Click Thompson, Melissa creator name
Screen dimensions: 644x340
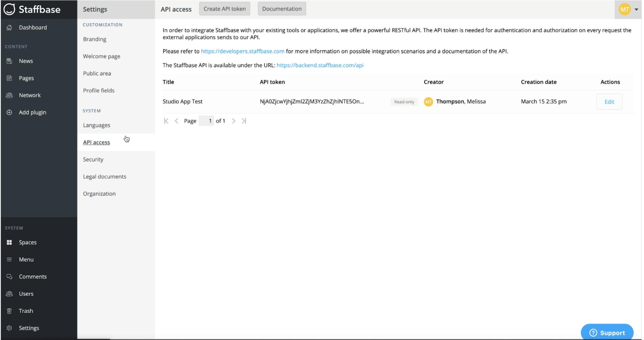coord(461,102)
